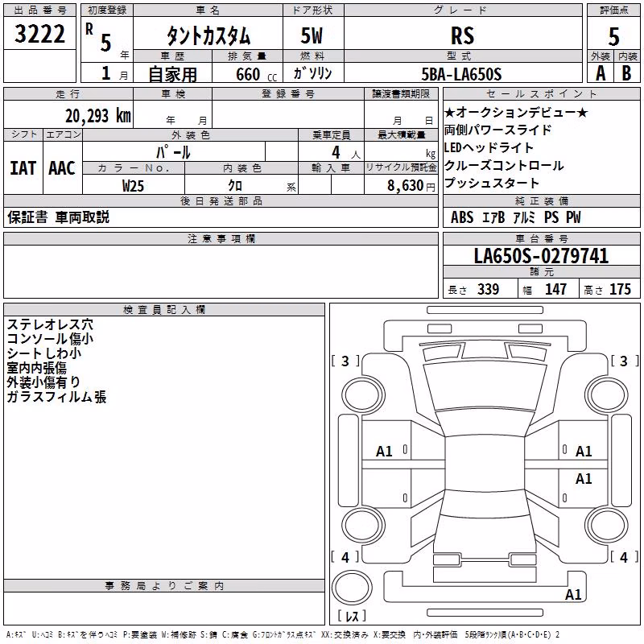
Task: Click the interior color クロ
Action: pyautogui.click(x=235, y=186)
